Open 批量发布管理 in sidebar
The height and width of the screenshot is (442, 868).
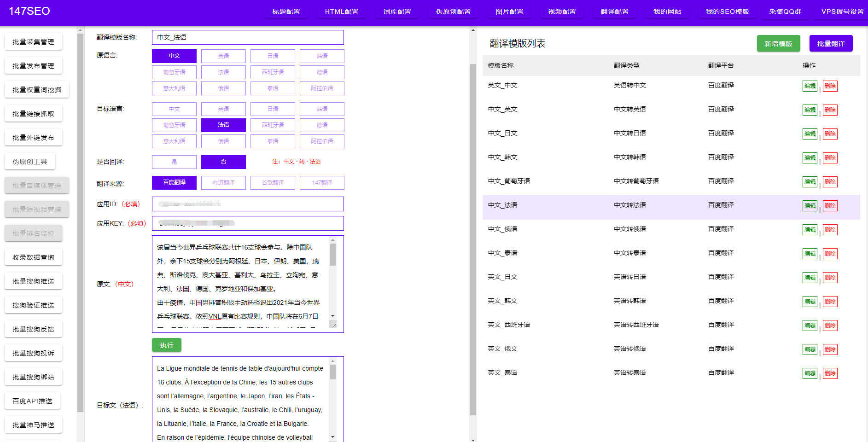tap(33, 66)
